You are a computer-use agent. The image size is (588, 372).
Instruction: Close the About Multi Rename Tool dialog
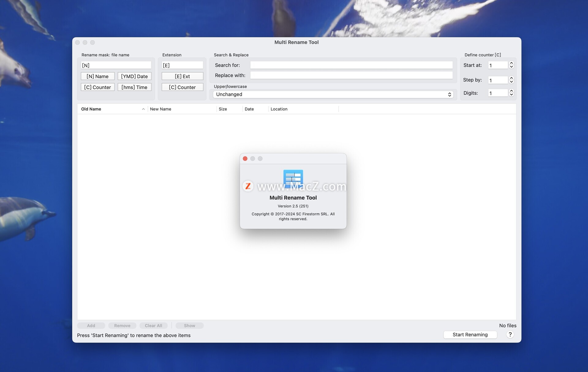click(x=245, y=159)
